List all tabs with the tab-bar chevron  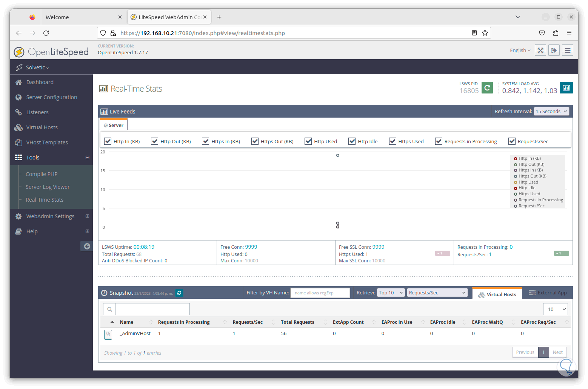518,17
